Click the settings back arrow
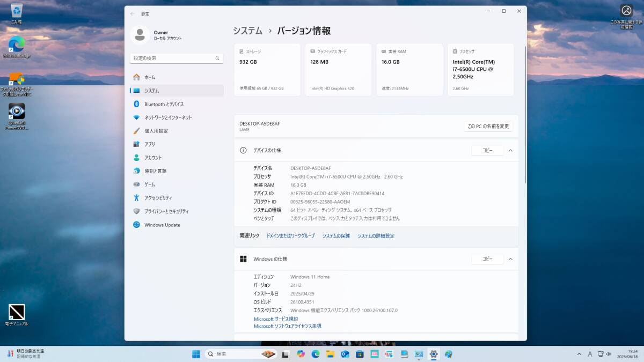Screen dimensions: 644x362 coord(133,13)
